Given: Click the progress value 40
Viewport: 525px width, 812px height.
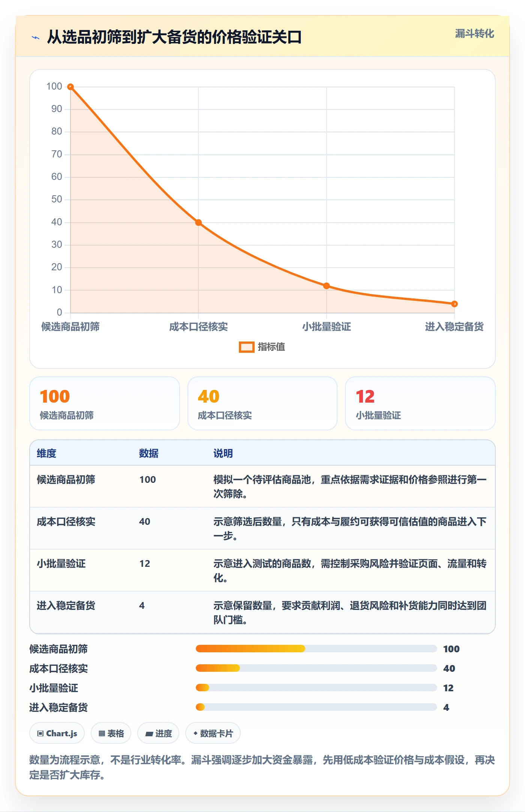Looking at the screenshot, I should pyautogui.click(x=449, y=669).
